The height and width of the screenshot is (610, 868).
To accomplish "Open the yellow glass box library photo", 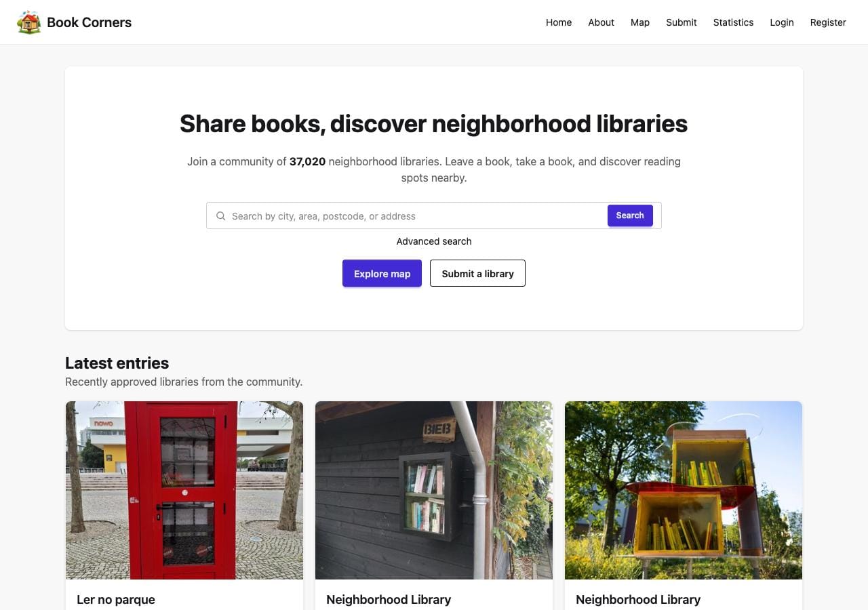I will (684, 490).
